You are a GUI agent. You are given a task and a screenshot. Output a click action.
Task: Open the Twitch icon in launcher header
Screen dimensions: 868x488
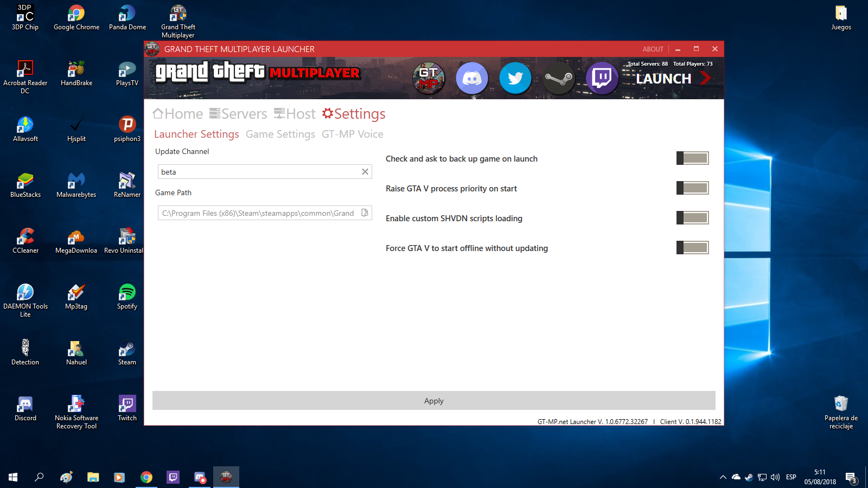[602, 78]
